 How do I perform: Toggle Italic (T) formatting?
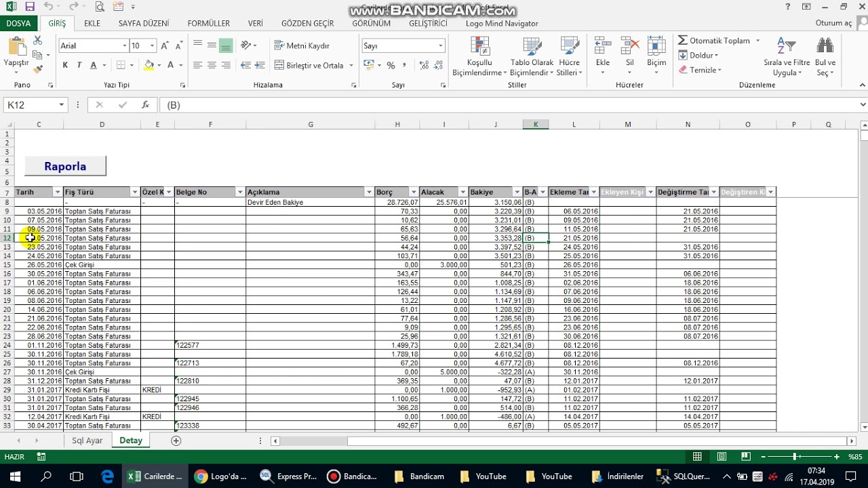tap(79, 65)
